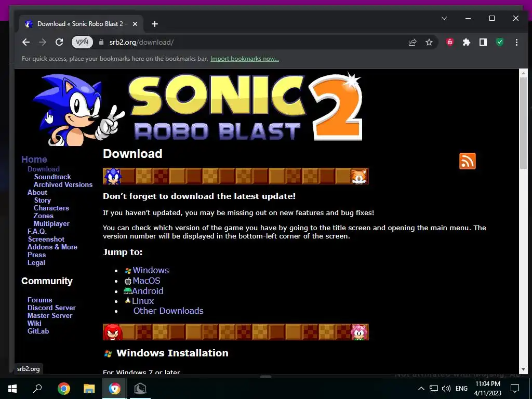Open the Windows Start menu
The height and width of the screenshot is (399, 532).
(x=12, y=389)
